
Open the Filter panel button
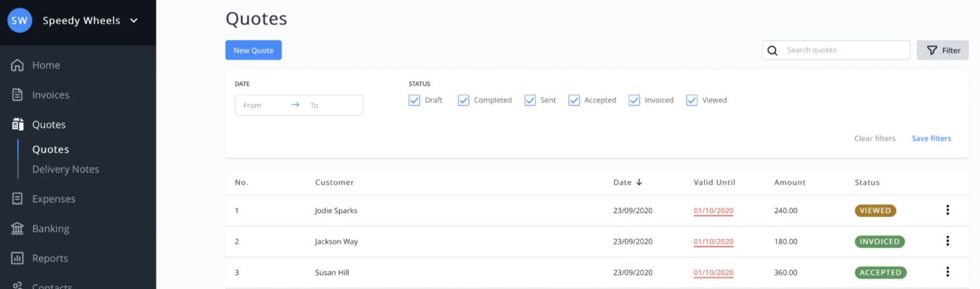(x=942, y=51)
